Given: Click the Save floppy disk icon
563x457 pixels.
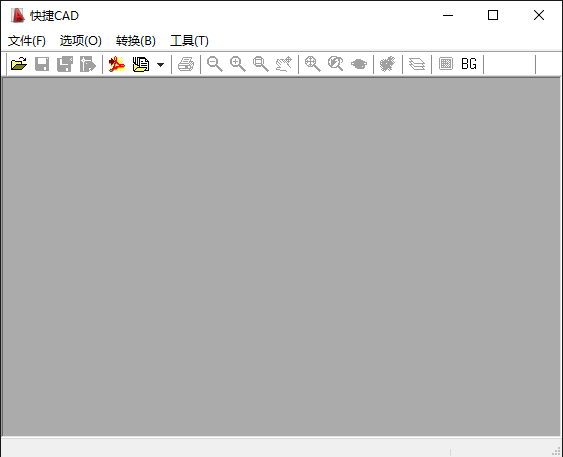Looking at the screenshot, I should click(x=42, y=64).
